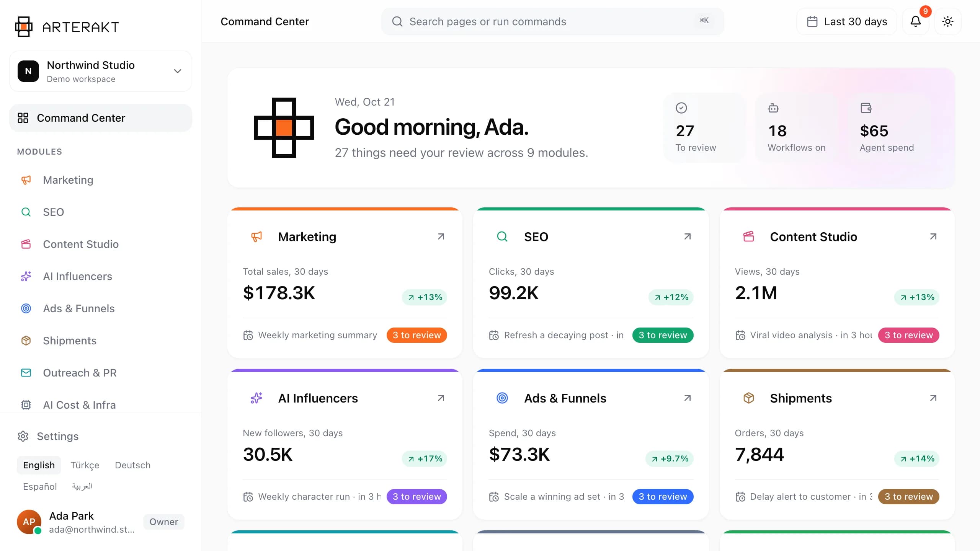
Task: Click the schedule icon beside Weekly marketing summary
Action: (248, 335)
